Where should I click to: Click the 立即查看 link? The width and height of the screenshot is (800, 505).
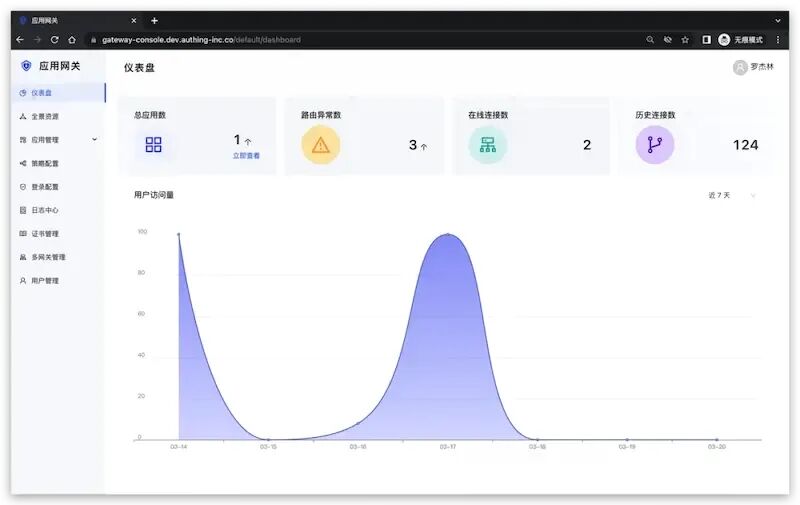pyautogui.click(x=246, y=156)
